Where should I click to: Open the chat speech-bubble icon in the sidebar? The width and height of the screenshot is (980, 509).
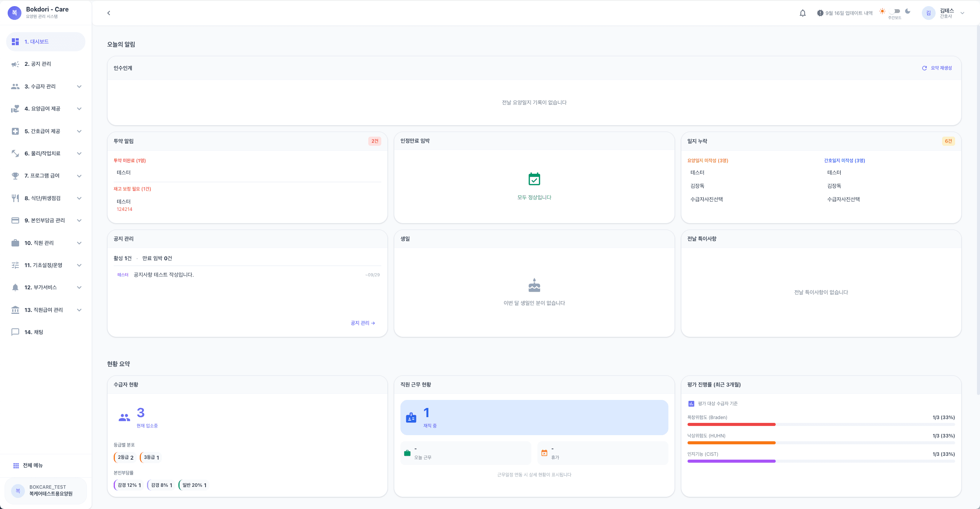(15, 332)
